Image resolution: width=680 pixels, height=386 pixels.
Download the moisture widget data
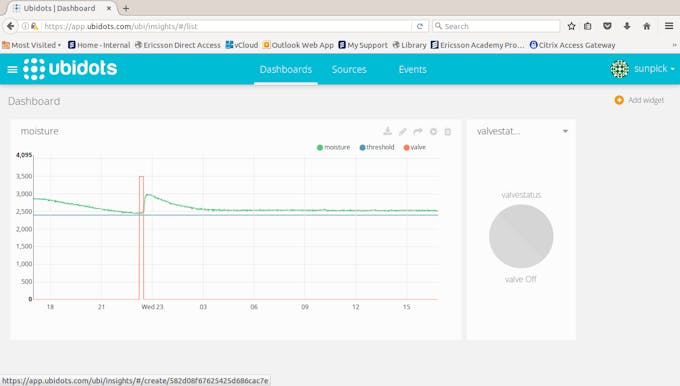pos(388,131)
